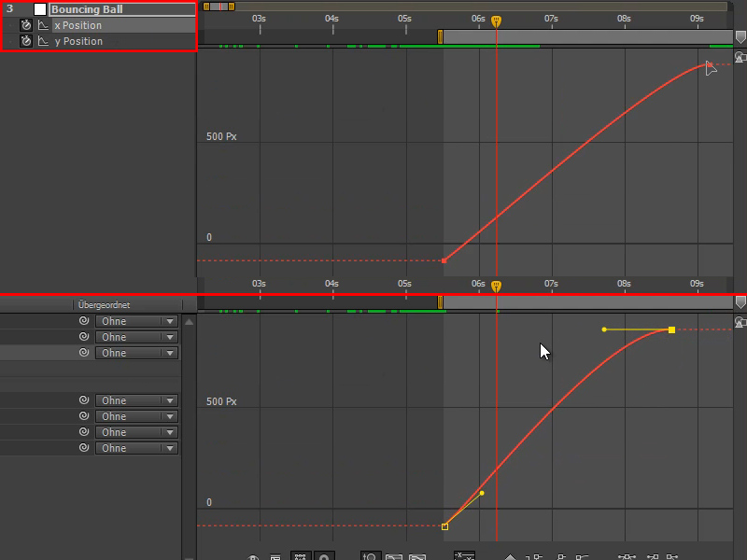
Task: Click the Übergeordnet column header
Action: (x=103, y=304)
